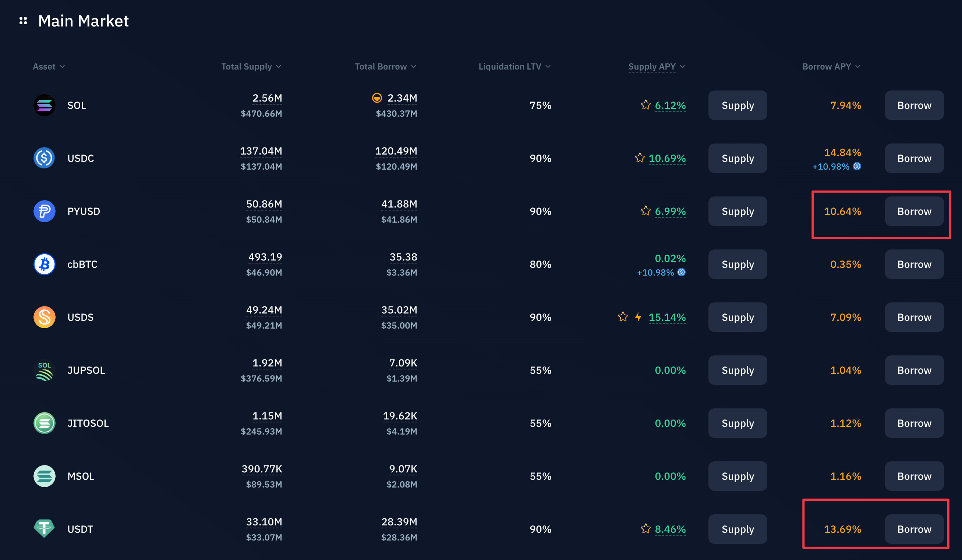
Task: Supply SOL using its Supply button
Action: click(x=738, y=105)
